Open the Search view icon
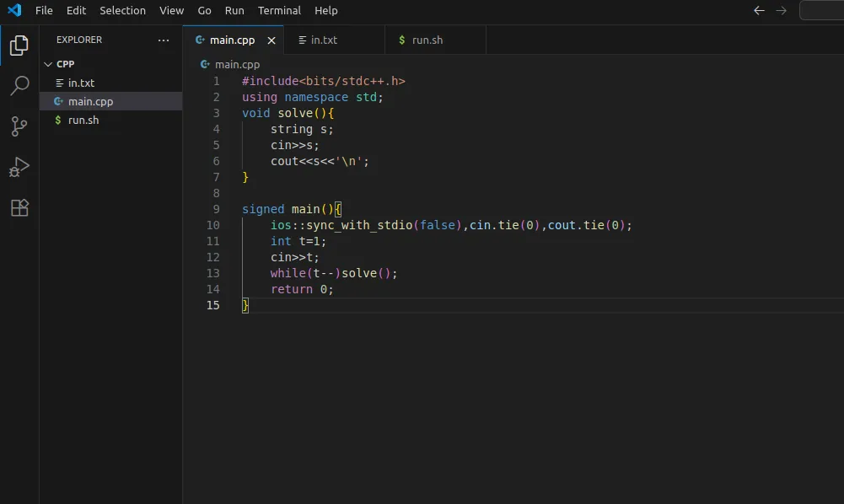 click(x=19, y=85)
